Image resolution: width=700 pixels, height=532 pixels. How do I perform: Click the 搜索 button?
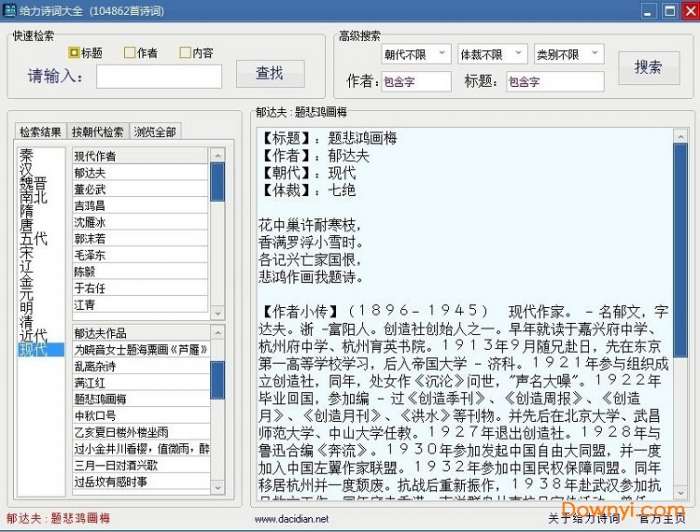click(649, 68)
